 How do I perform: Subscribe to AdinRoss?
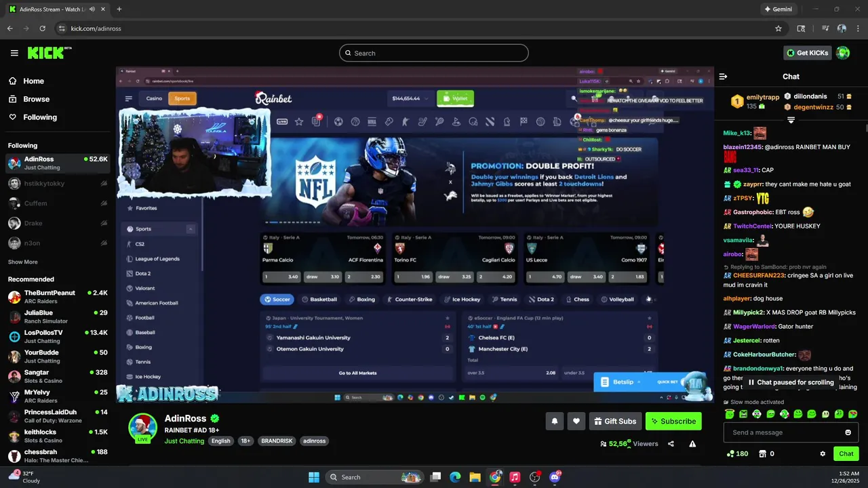click(673, 421)
